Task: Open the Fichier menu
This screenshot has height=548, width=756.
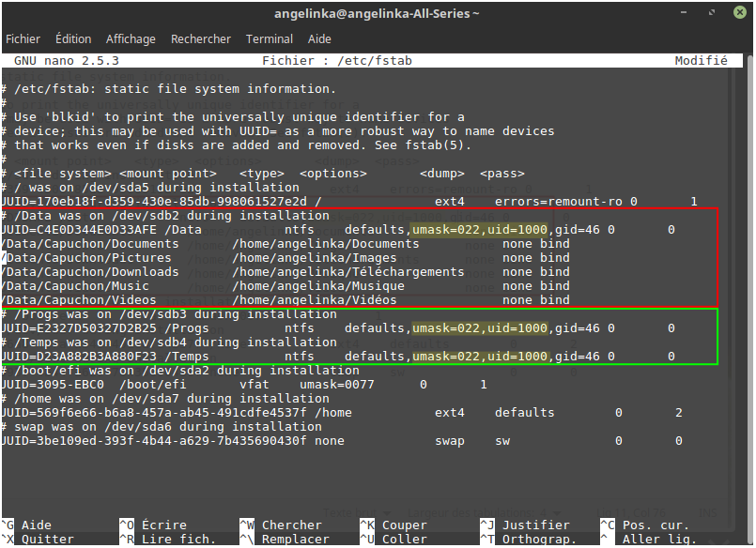Action: [23, 39]
